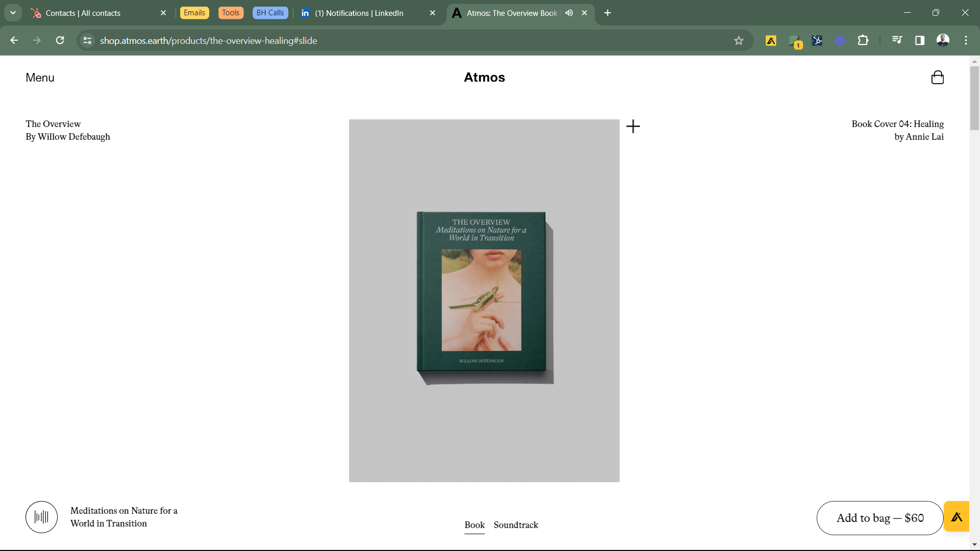Expand the tab search dropdown
The image size is (980, 551).
click(x=13, y=13)
